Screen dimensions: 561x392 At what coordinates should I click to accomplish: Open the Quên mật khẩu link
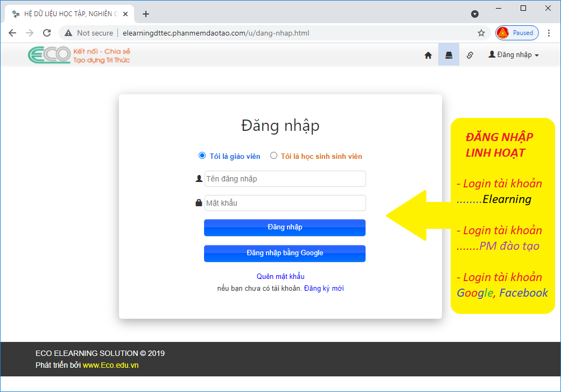click(x=280, y=277)
